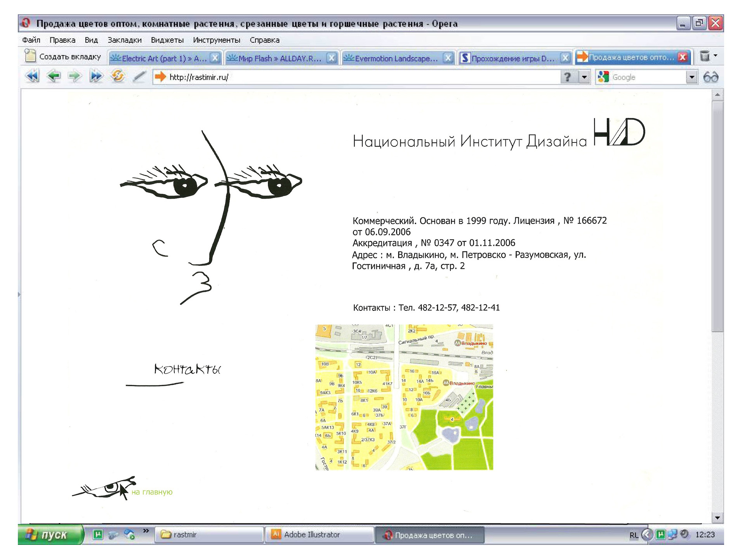Click the Fast Forward icon
The height and width of the screenshot is (560, 740).
tap(96, 76)
